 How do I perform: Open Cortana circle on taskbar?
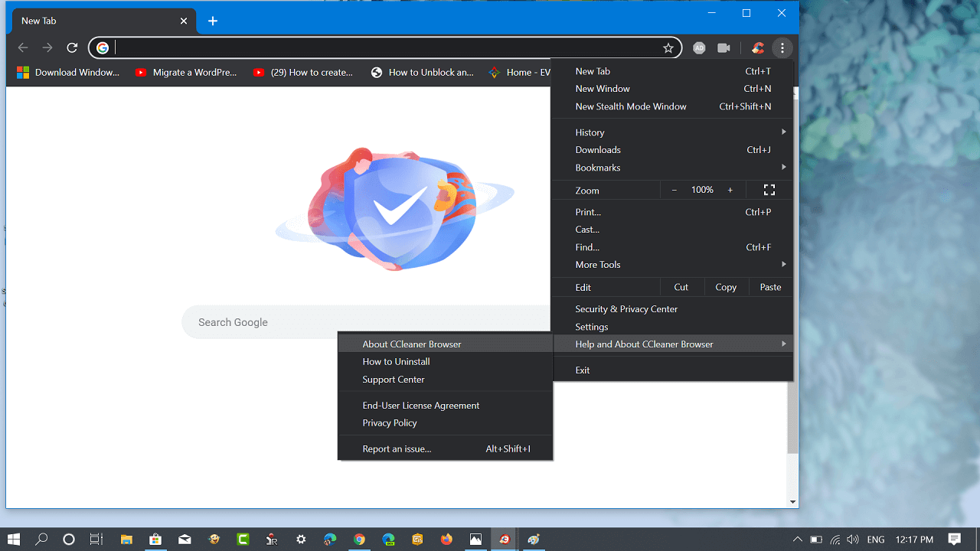[69, 540]
